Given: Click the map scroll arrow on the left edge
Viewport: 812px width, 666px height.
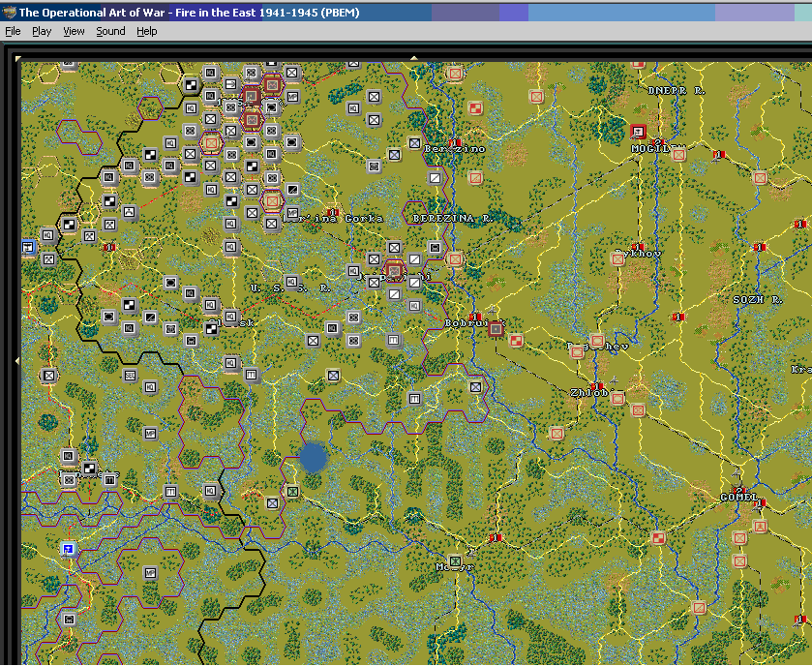Looking at the screenshot, I should pyautogui.click(x=18, y=360).
